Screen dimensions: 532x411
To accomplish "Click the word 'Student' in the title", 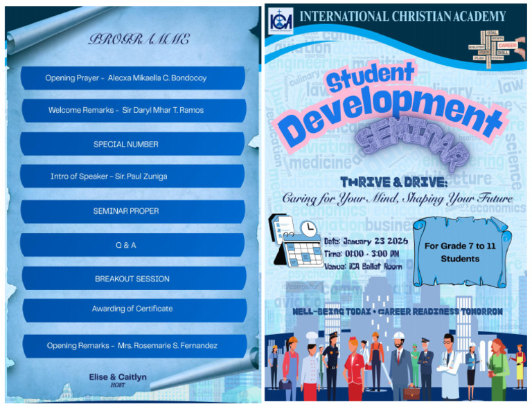I will click(371, 76).
